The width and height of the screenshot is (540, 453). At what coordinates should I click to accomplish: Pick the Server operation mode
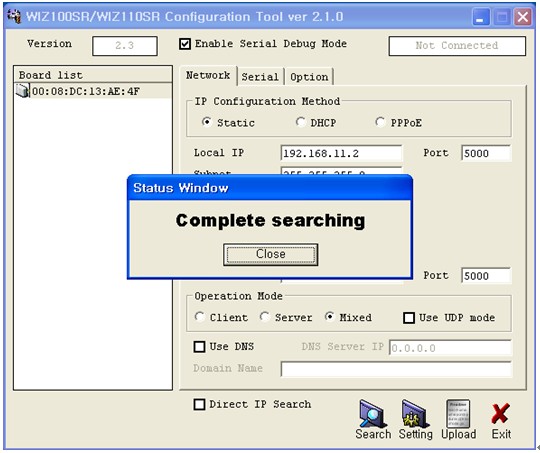pos(264,317)
